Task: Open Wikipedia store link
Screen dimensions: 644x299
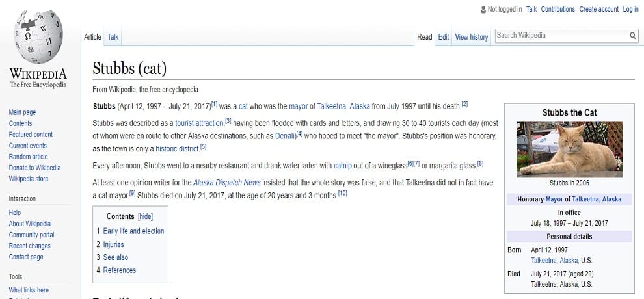Action: point(29,179)
